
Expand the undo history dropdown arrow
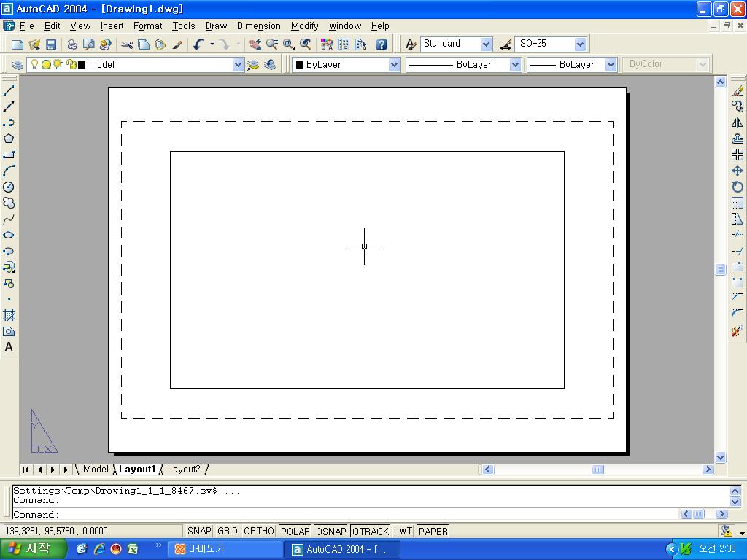click(x=212, y=44)
